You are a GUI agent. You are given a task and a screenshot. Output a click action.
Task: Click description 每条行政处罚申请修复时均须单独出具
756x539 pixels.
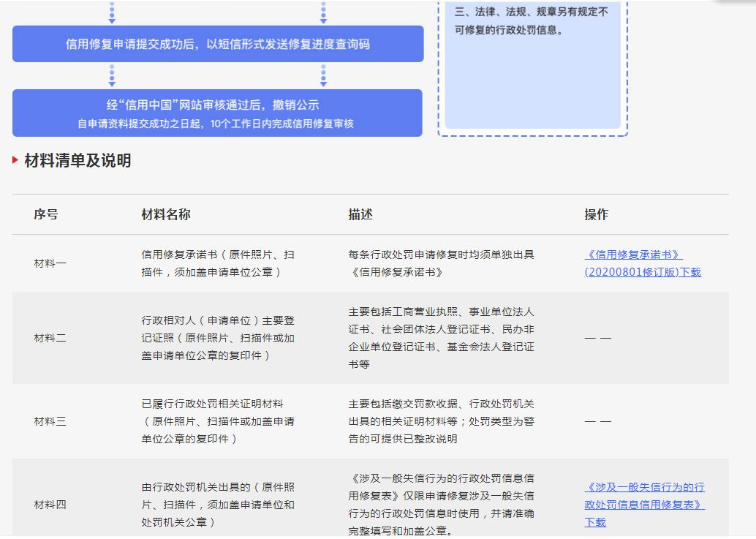point(441,263)
